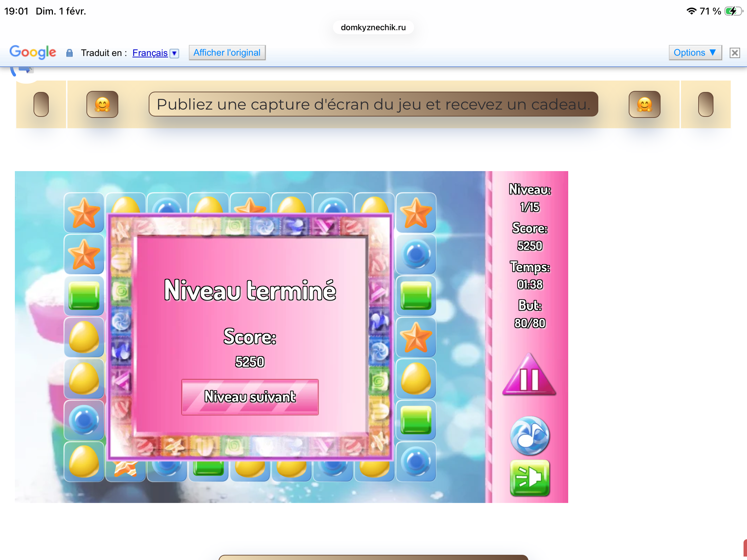Select the green square candy on left column
This screenshot has width=747, height=560.
coord(84,296)
